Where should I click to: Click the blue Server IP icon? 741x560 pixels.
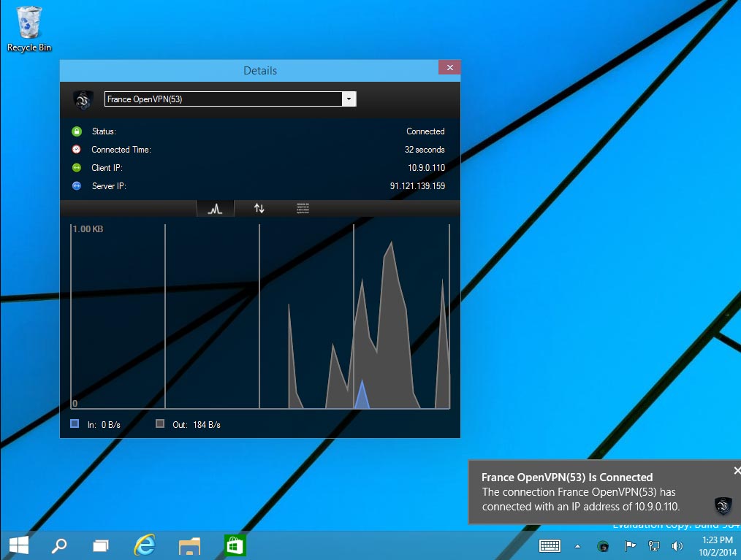coord(77,185)
